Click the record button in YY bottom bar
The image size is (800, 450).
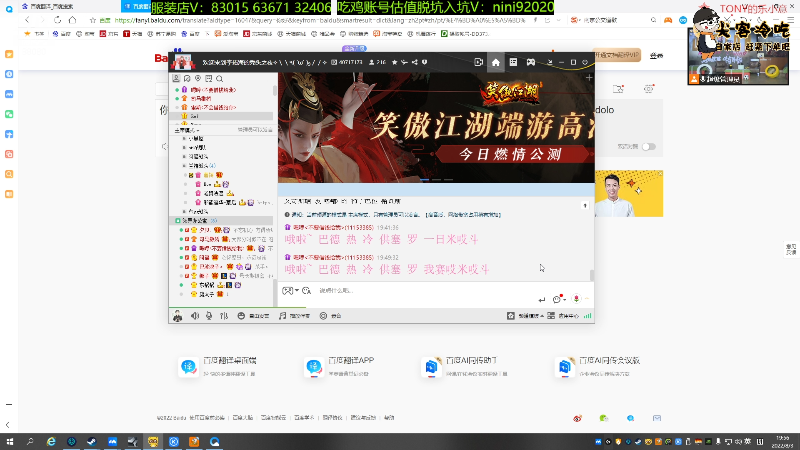click(330, 316)
